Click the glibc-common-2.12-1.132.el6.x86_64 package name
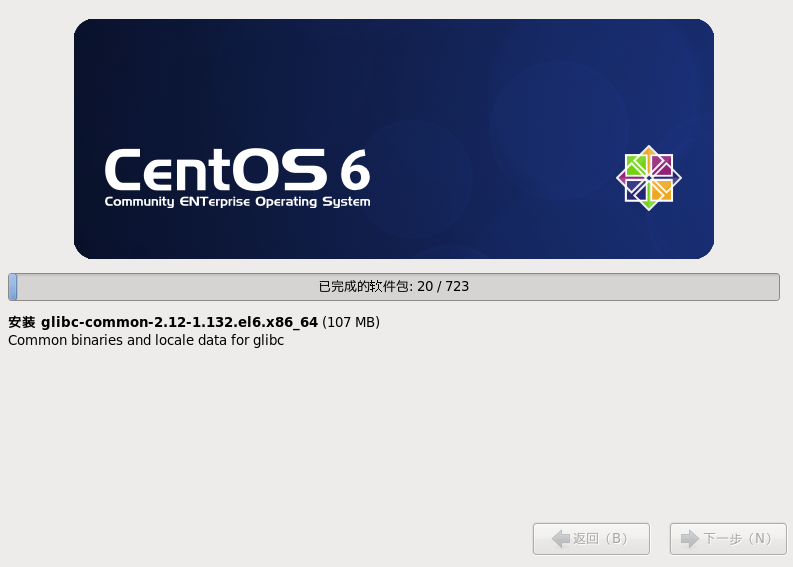This screenshot has height=567, width=793. coord(179,322)
